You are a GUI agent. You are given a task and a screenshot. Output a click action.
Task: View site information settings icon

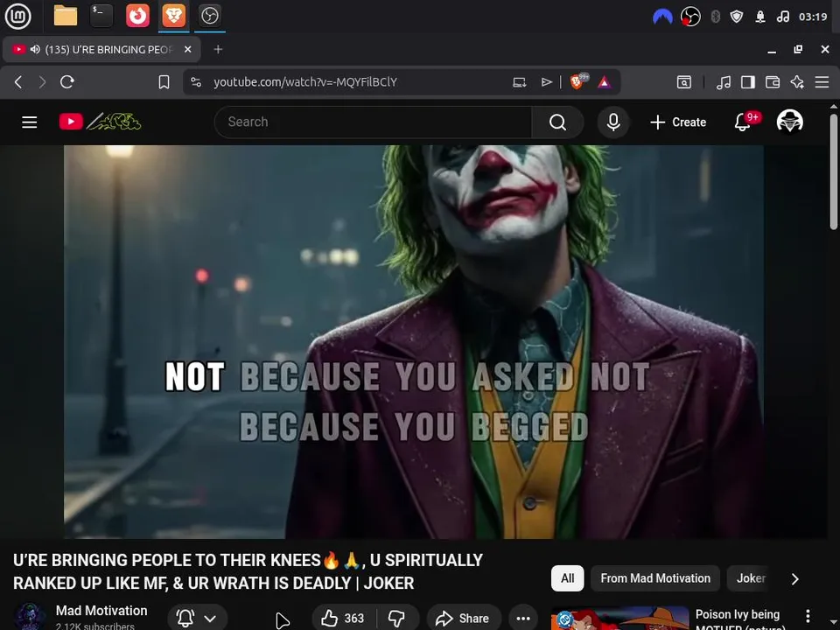[196, 82]
